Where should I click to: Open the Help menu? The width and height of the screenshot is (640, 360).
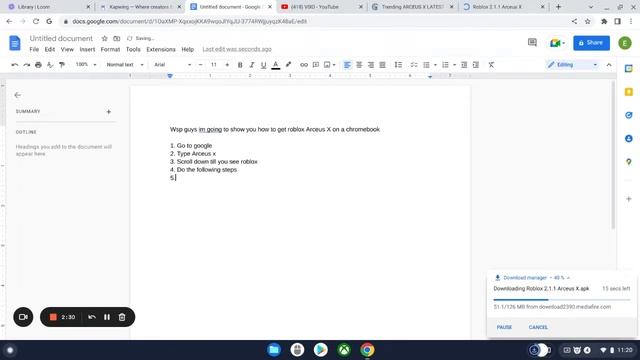pyautogui.click(x=187, y=49)
